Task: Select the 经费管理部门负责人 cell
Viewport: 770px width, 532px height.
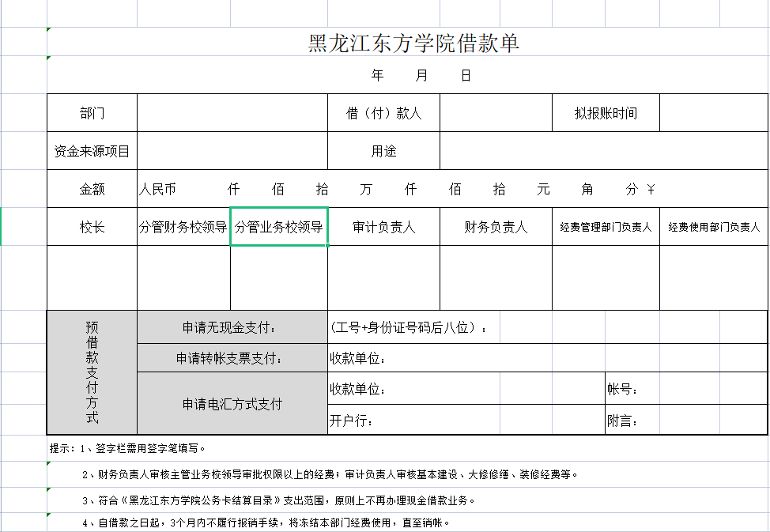Action: (x=606, y=226)
